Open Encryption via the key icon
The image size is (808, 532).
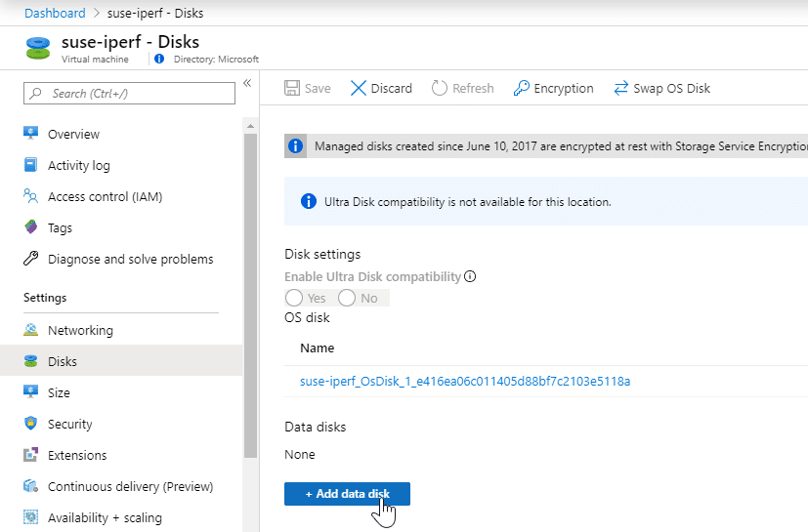click(521, 88)
